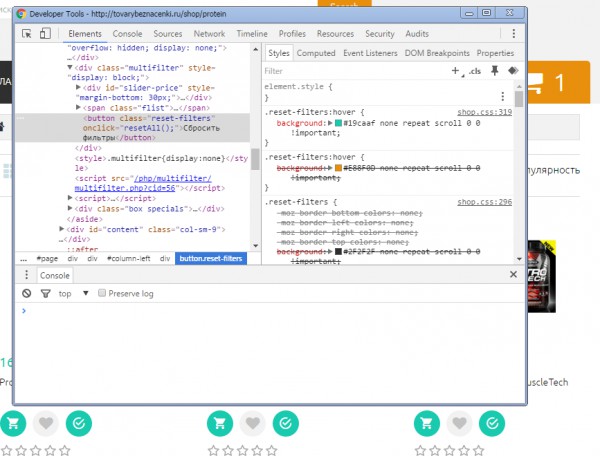Open the #2F2F2F dark color swatch
Screen dimensions: 600x456
click(338, 251)
